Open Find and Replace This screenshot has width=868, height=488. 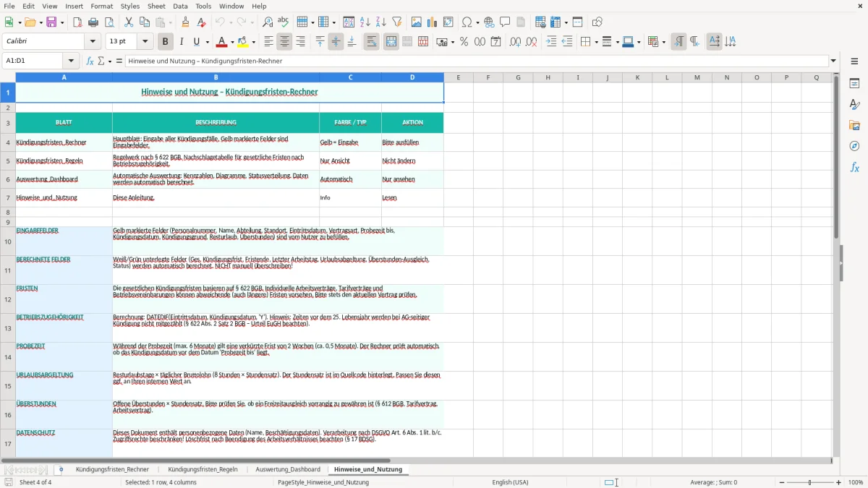[x=268, y=22]
